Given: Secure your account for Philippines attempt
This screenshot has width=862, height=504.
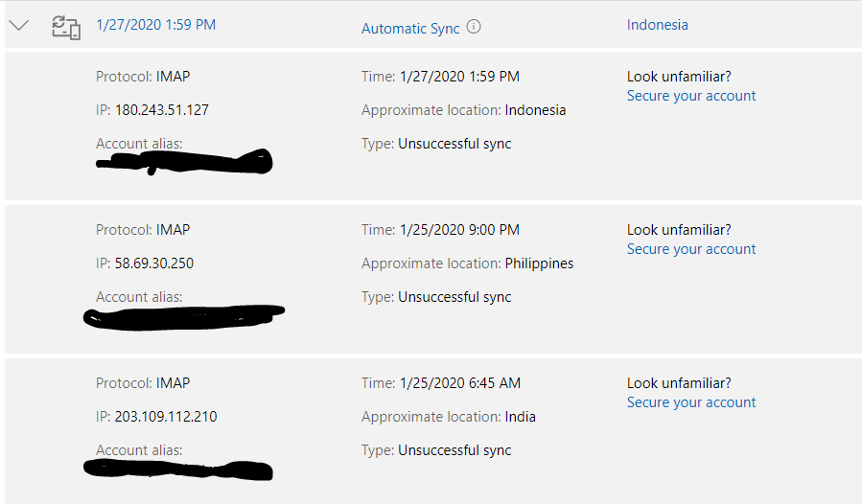Looking at the screenshot, I should [691, 249].
